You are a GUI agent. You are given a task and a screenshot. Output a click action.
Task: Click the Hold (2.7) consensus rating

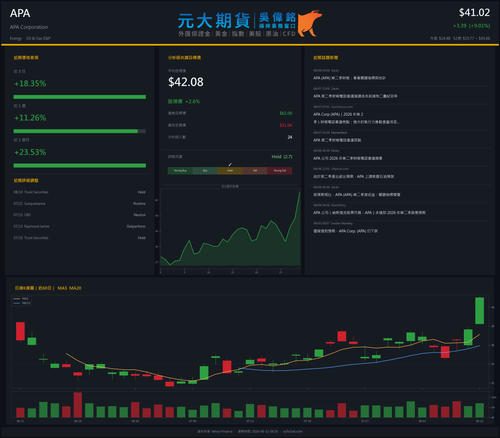point(282,157)
